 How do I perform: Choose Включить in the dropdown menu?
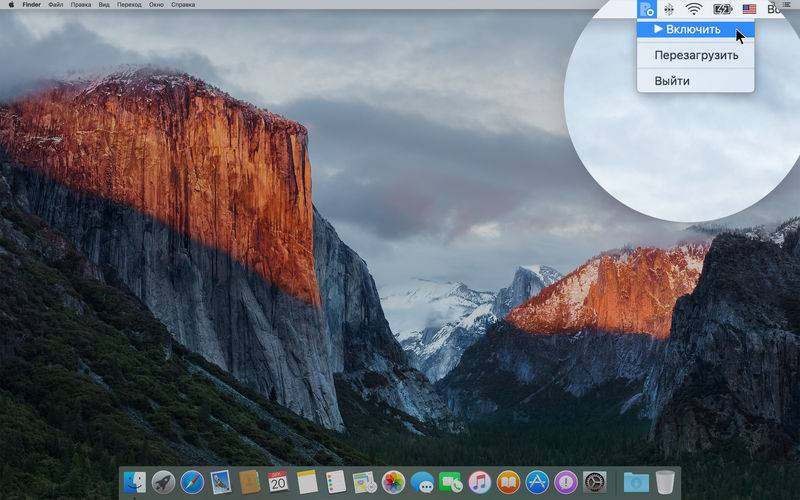tap(696, 29)
